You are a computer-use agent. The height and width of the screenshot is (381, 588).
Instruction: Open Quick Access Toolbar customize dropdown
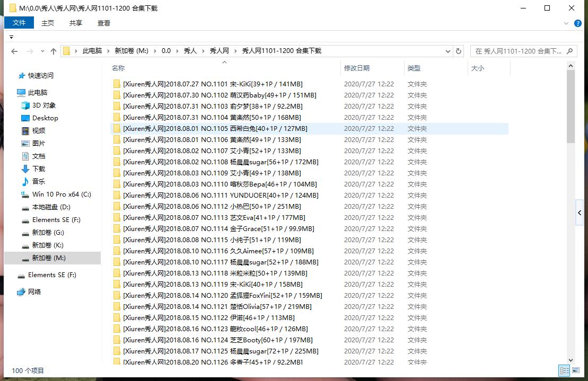(x=11, y=37)
